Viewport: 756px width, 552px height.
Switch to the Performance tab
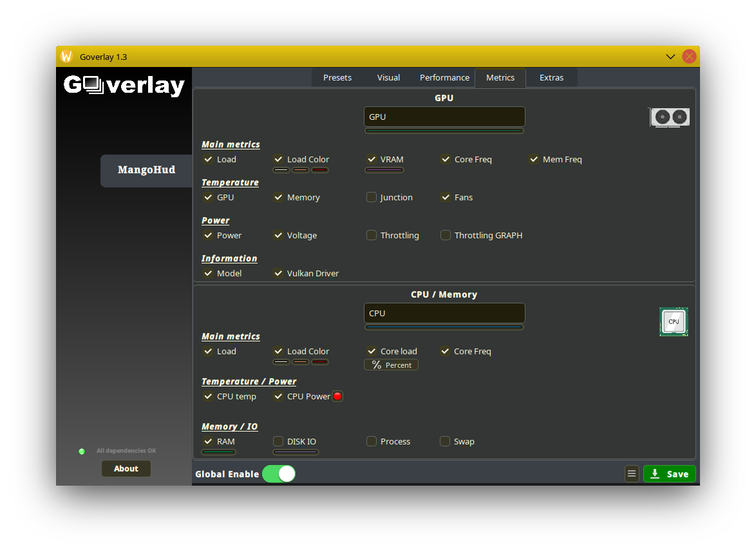point(444,78)
